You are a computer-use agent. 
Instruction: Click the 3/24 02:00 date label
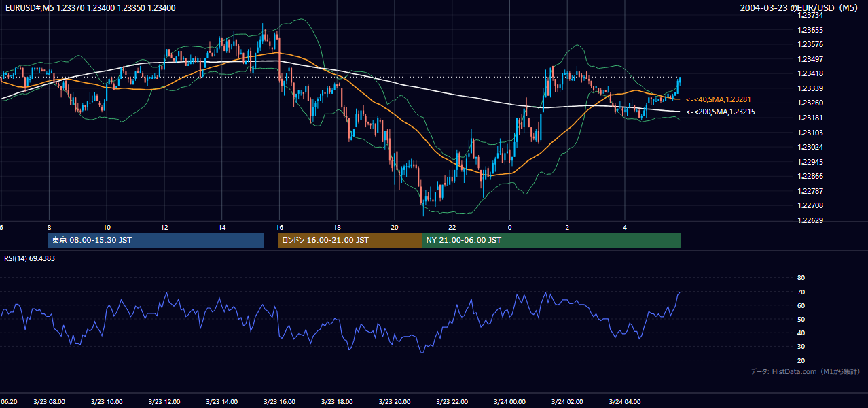(567, 402)
